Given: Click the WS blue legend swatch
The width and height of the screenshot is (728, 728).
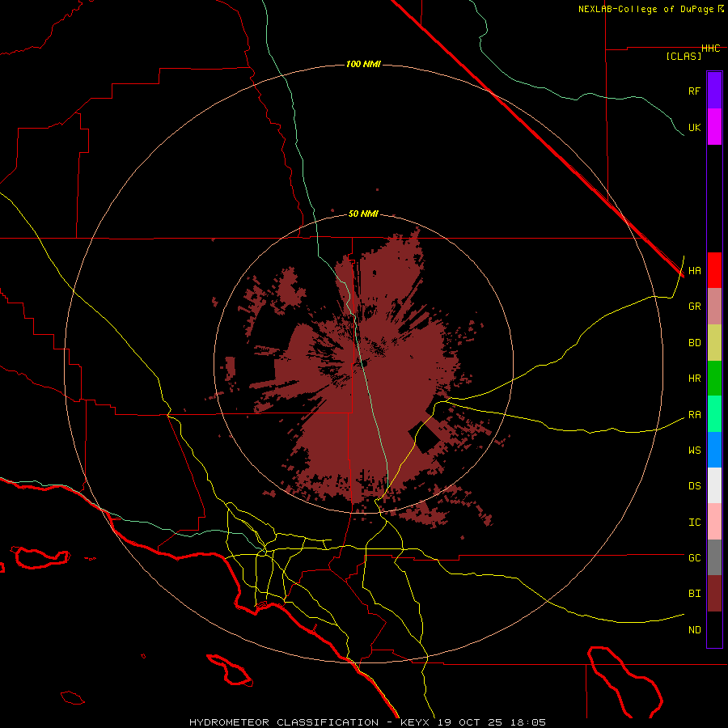Looking at the screenshot, I should tap(714, 450).
